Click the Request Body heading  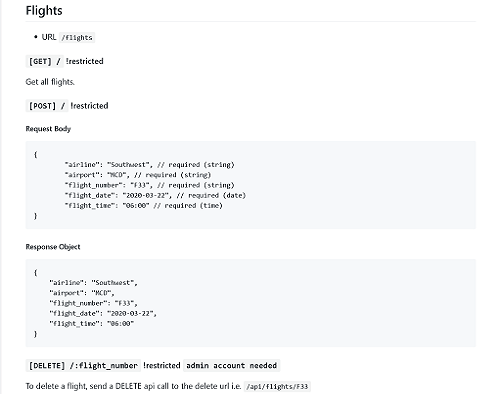(48, 129)
